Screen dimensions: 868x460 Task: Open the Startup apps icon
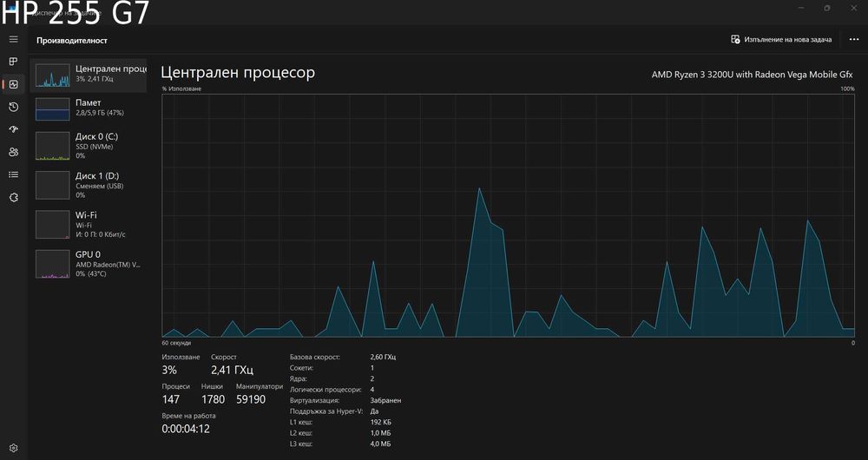point(14,129)
